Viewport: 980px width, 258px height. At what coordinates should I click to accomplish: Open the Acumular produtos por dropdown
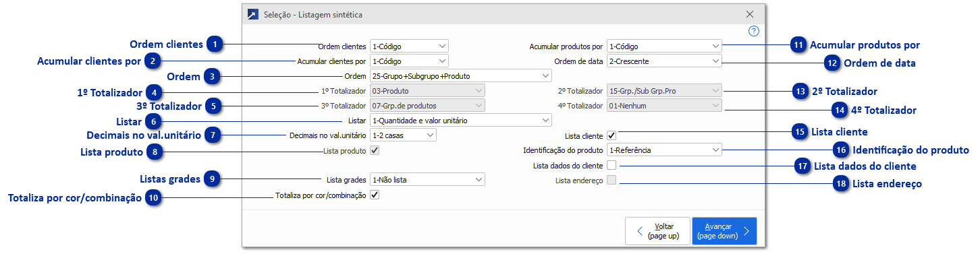(664, 46)
